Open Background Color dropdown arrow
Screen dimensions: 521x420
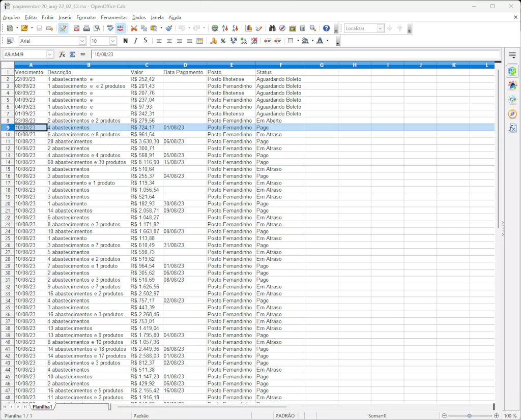point(313,41)
